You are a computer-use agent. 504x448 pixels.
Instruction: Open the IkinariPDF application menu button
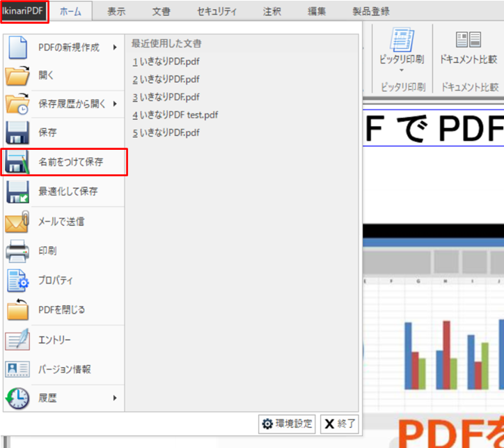click(24, 12)
